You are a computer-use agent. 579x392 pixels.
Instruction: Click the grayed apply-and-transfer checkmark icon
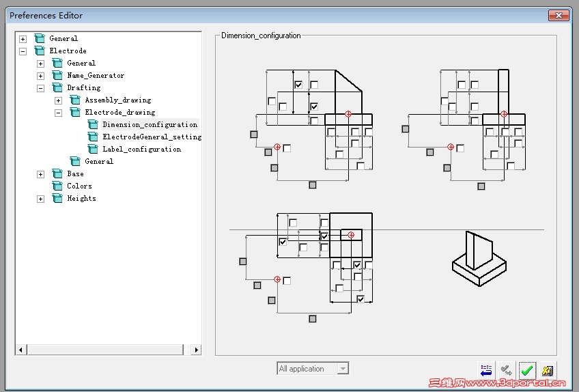click(506, 370)
